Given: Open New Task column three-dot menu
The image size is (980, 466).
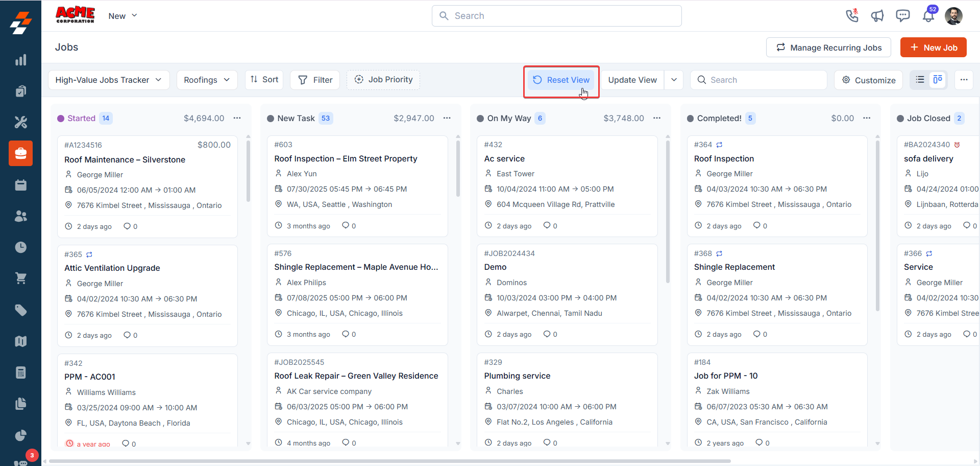Looking at the screenshot, I should coord(447,118).
